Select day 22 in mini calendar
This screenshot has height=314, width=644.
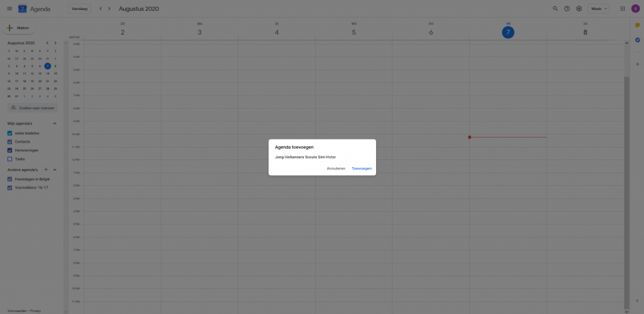55,81
